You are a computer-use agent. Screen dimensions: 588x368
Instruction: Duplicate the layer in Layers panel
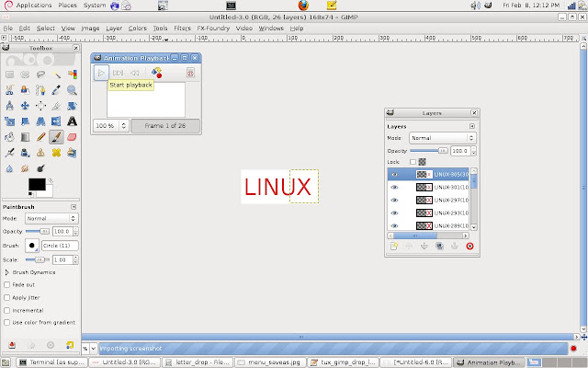point(439,246)
